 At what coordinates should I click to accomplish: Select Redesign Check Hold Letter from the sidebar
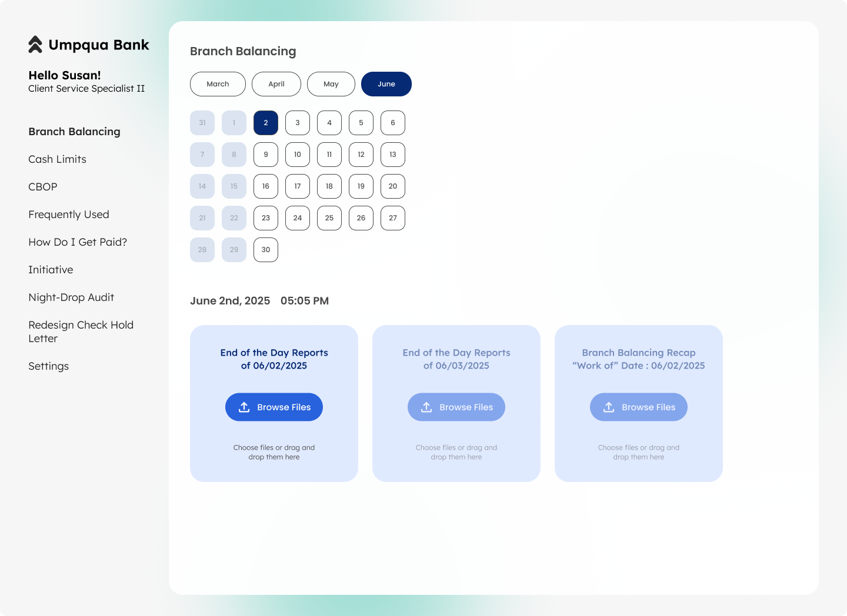81,332
